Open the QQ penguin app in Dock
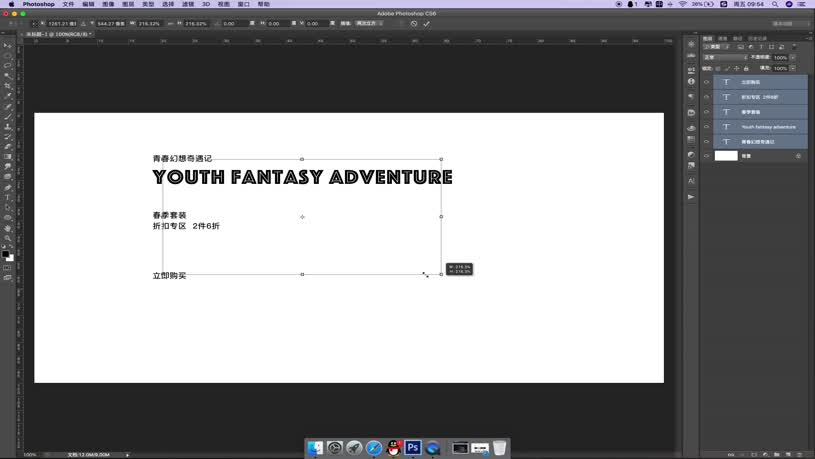This screenshot has width=815, height=459. (x=393, y=447)
